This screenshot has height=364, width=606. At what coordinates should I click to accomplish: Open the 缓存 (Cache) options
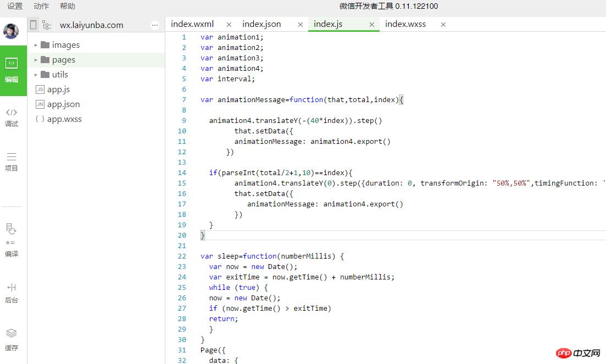[12, 339]
